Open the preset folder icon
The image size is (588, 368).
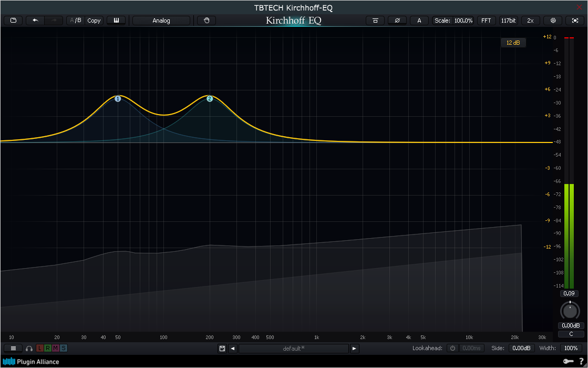14,21
